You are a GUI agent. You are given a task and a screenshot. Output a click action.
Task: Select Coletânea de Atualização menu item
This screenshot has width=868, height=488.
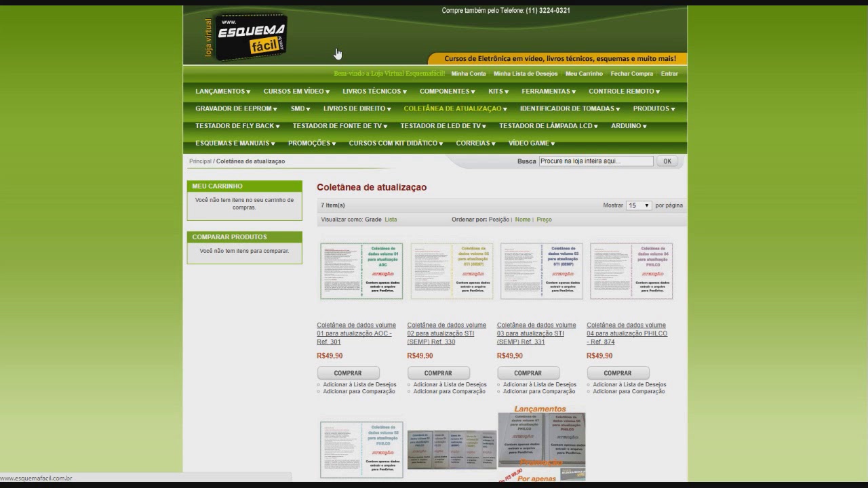point(455,108)
